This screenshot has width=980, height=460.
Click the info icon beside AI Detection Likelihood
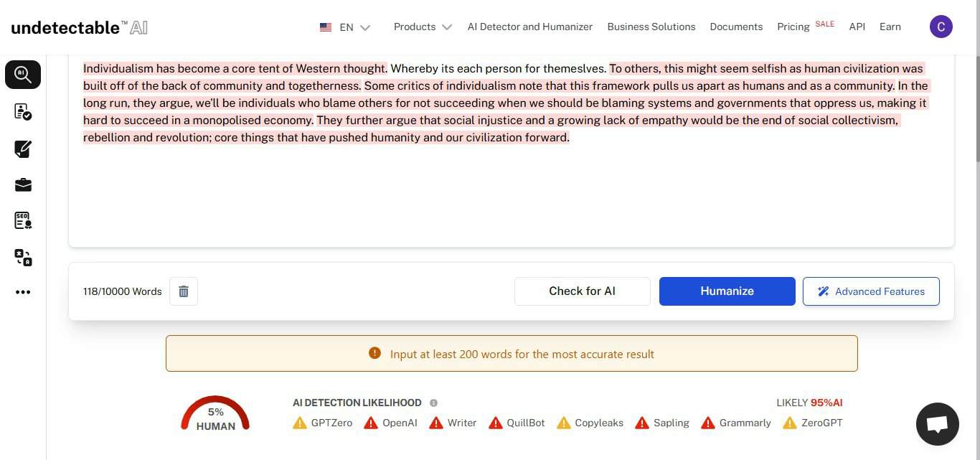pos(433,403)
